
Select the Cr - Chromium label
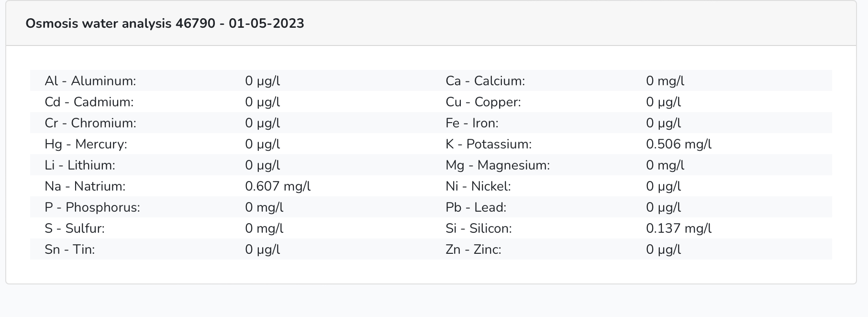point(90,123)
